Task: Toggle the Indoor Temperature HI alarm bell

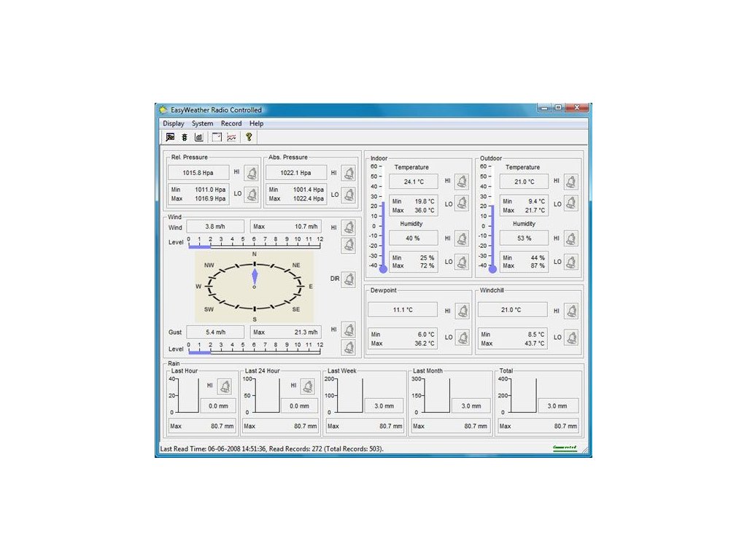Action: click(x=462, y=182)
